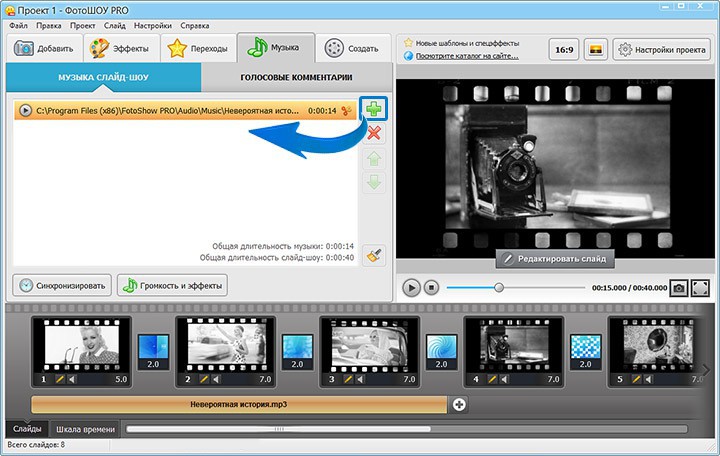Start slideshow playback in preview
This screenshot has width=720, height=456.
(x=411, y=288)
